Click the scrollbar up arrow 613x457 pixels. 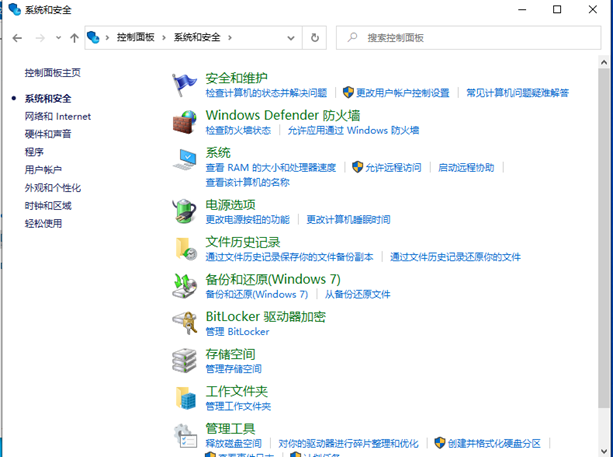pyautogui.click(x=603, y=62)
